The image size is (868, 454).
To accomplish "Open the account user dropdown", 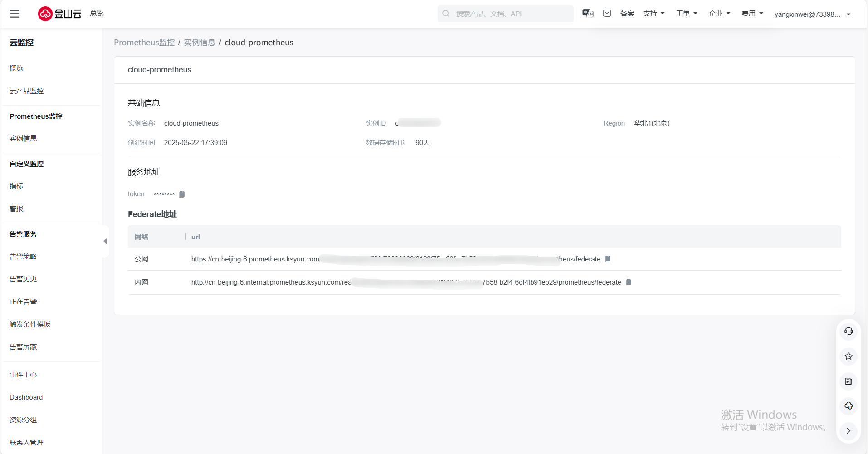I will pos(812,14).
